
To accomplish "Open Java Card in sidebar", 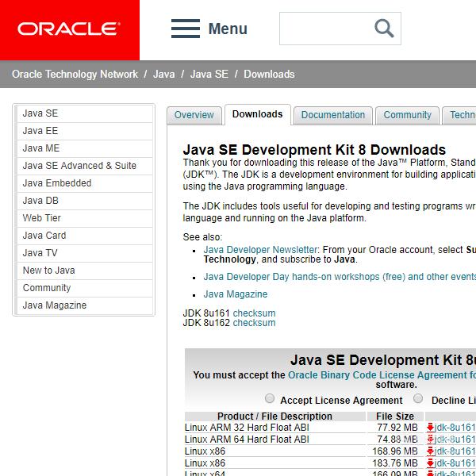I will click(x=85, y=236).
